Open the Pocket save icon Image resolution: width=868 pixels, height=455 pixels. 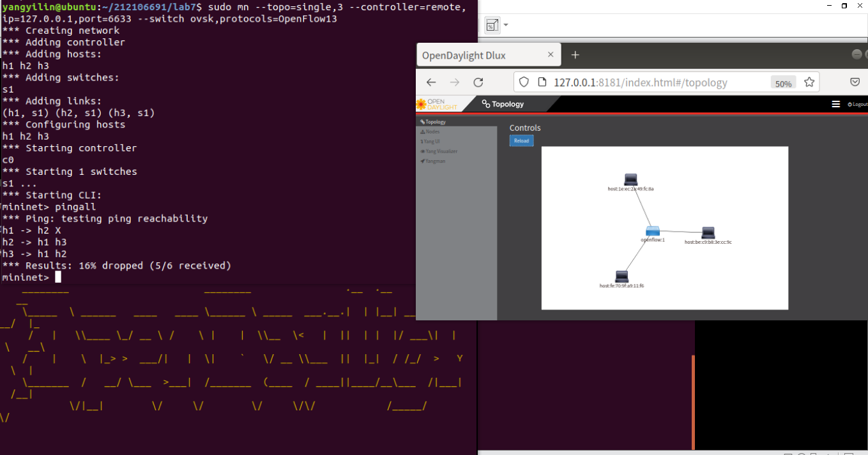[x=855, y=82]
